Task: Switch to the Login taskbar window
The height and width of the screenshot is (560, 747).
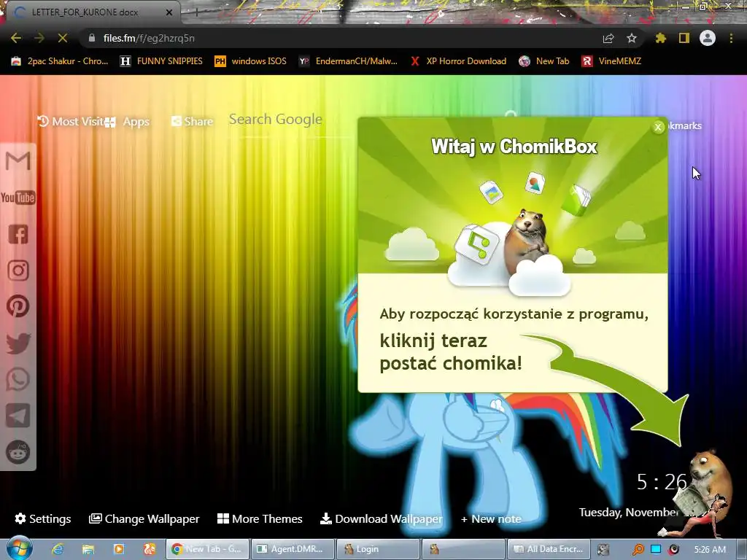Action: [379, 549]
